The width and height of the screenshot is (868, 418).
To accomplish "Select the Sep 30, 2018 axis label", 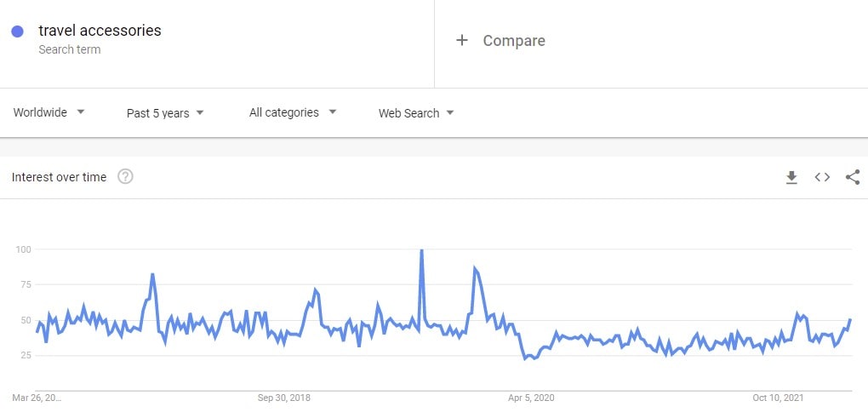I will [283, 398].
